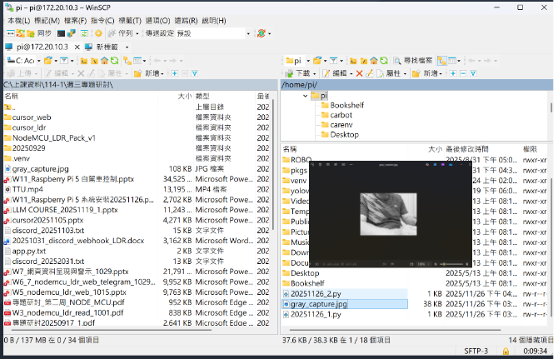Click the remote panel 新增 new button
554x360 pixels.
tap(426, 73)
